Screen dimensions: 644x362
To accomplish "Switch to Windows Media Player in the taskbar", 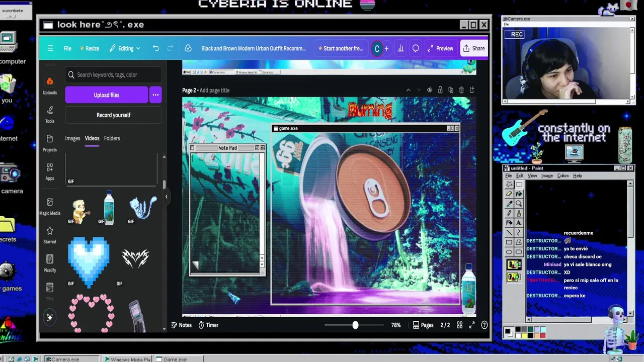I will [128, 359].
